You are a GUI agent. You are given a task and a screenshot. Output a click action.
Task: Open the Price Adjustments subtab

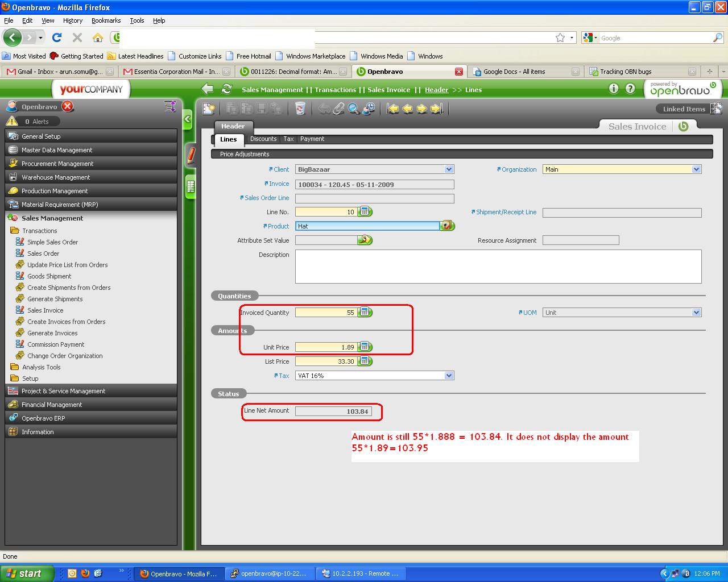(245, 154)
